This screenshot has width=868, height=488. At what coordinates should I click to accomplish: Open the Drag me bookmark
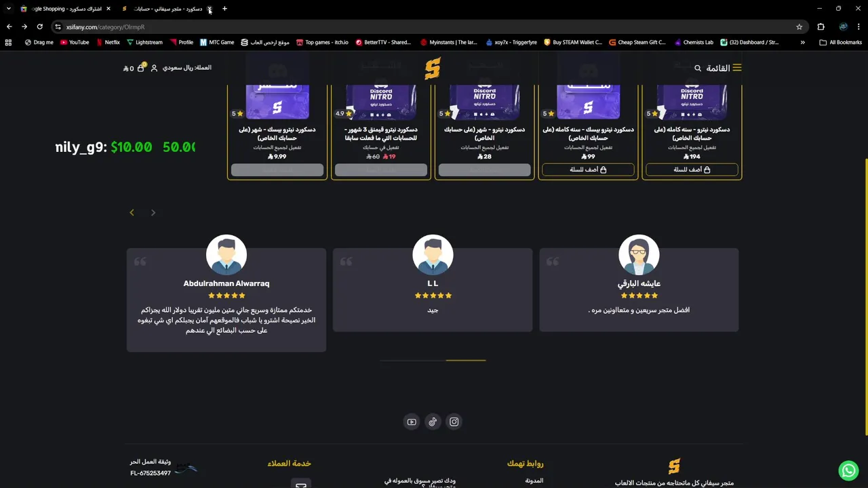[39, 42]
